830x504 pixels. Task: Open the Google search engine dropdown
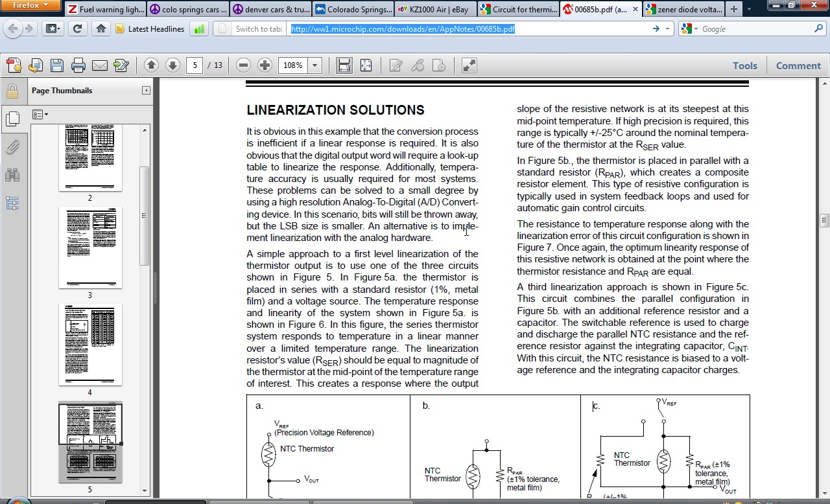(x=690, y=29)
